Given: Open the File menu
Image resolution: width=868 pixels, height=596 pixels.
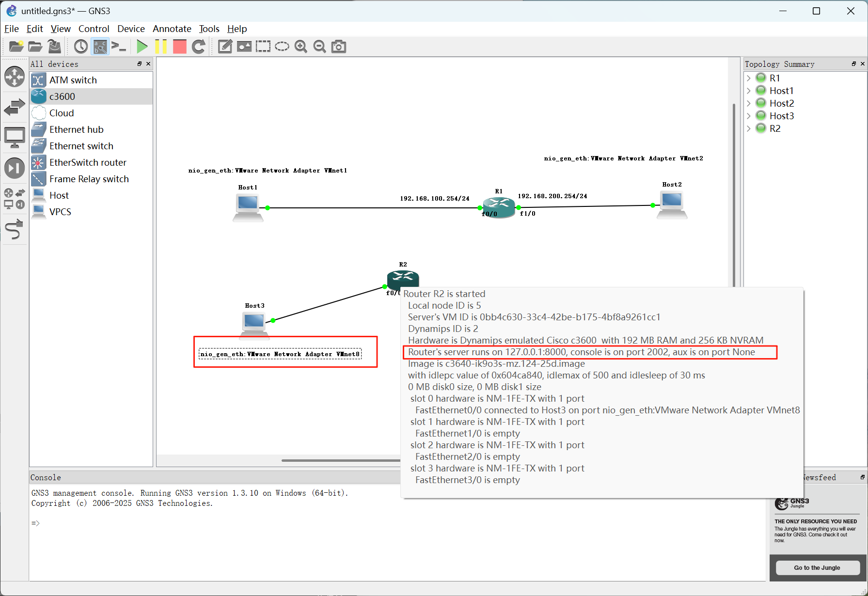Looking at the screenshot, I should (x=12, y=29).
